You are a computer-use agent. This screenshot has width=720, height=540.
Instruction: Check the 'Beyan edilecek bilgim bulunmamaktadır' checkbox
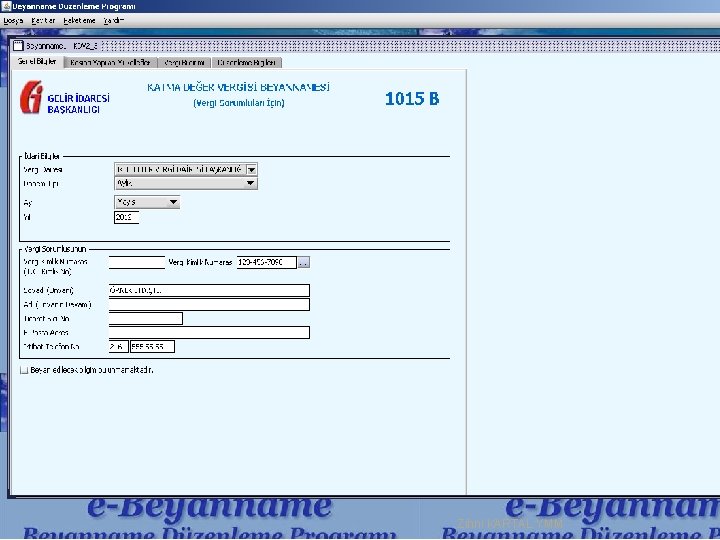(x=24, y=370)
